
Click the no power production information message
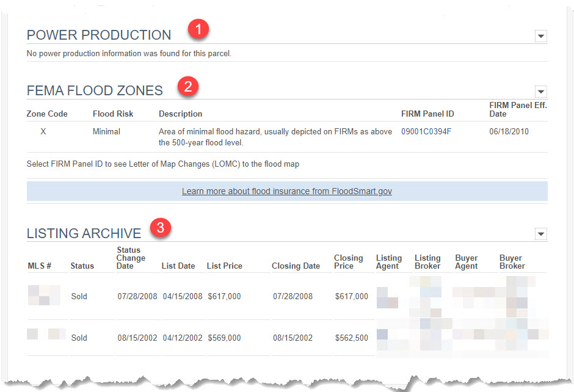(129, 54)
